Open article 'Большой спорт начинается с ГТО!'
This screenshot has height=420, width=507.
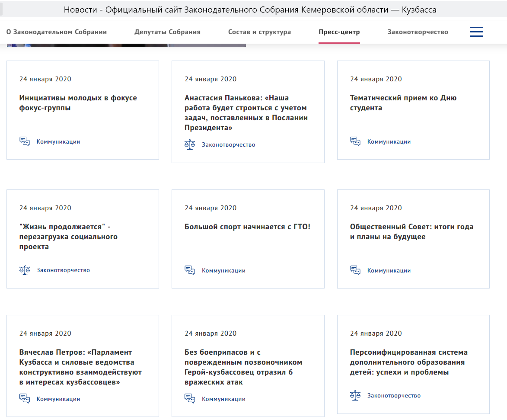tap(247, 227)
